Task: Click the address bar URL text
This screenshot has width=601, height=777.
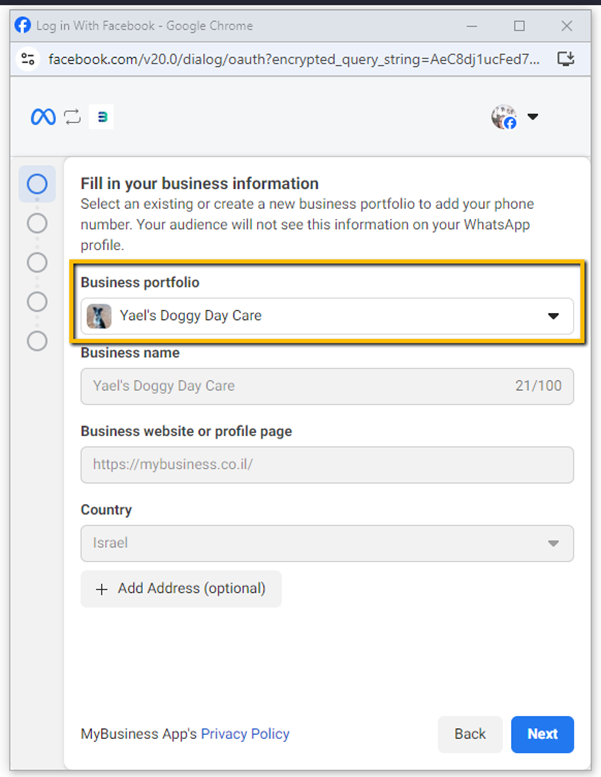Action: tap(294, 59)
